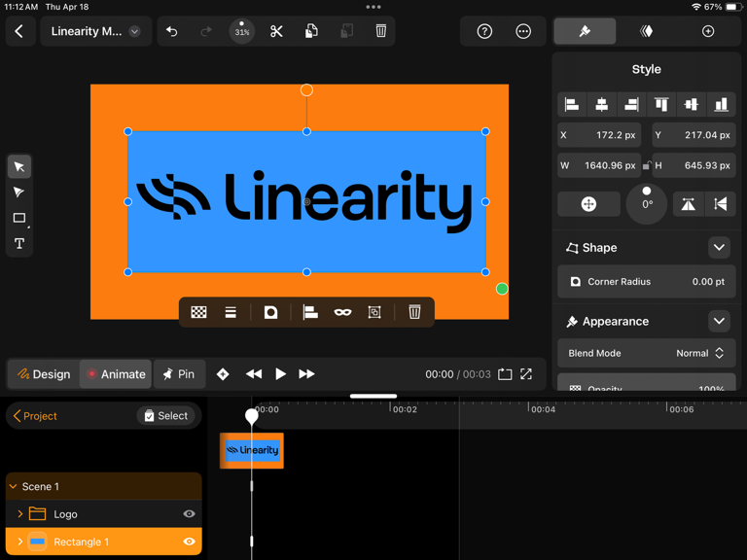The width and height of the screenshot is (747, 560).
Task: Click the 0° rotation dial
Action: click(647, 204)
